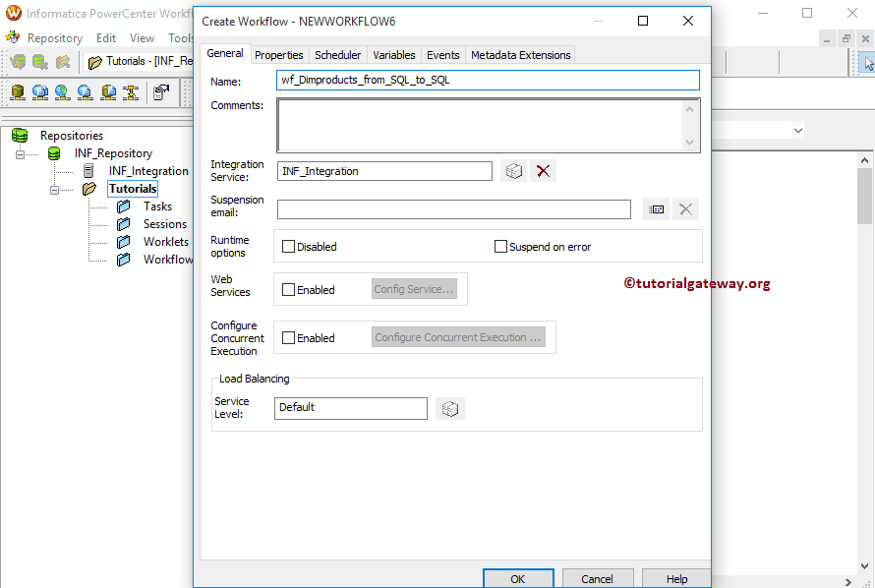875x588 pixels.
Task: Click Configure Concurrent Execution button
Action: (458, 337)
